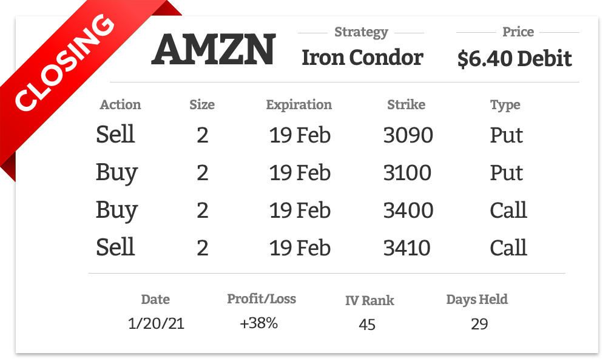Select the $6.40 Debit price

point(514,59)
